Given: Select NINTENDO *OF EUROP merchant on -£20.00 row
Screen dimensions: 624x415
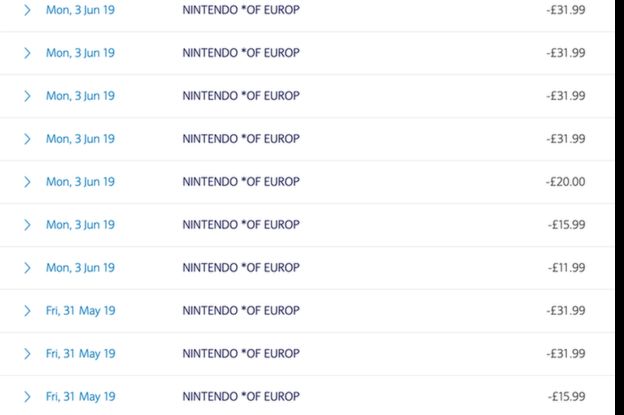Looking at the screenshot, I should (x=241, y=182).
